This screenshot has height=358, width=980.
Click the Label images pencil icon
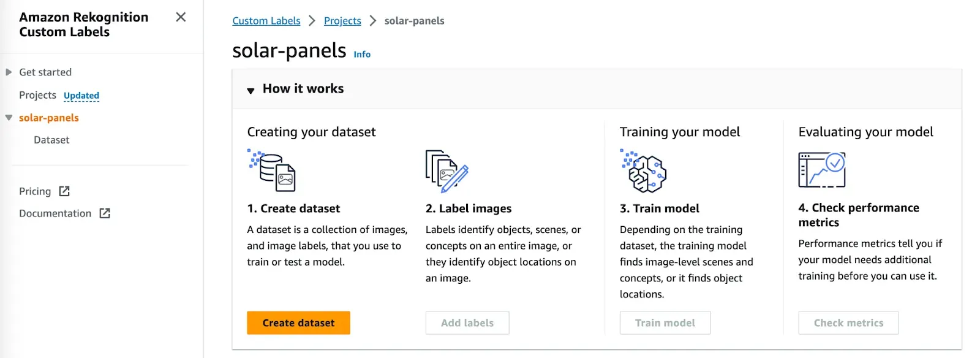(x=447, y=171)
